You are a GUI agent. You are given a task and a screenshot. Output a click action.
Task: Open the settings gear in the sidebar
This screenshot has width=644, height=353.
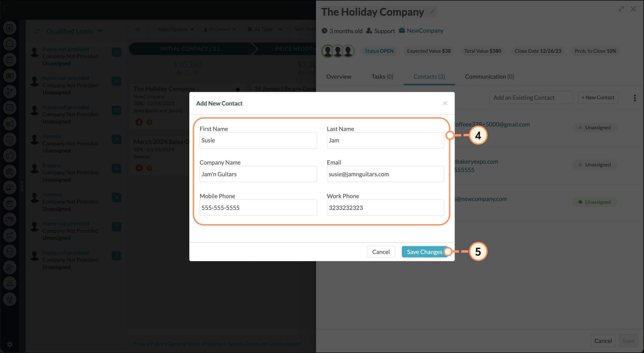pos(10,344)
